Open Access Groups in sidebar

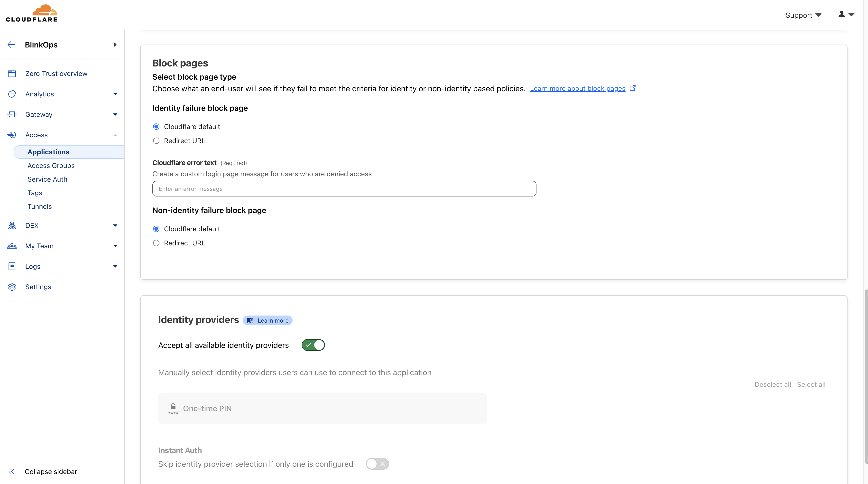click(x=51, y=166)
